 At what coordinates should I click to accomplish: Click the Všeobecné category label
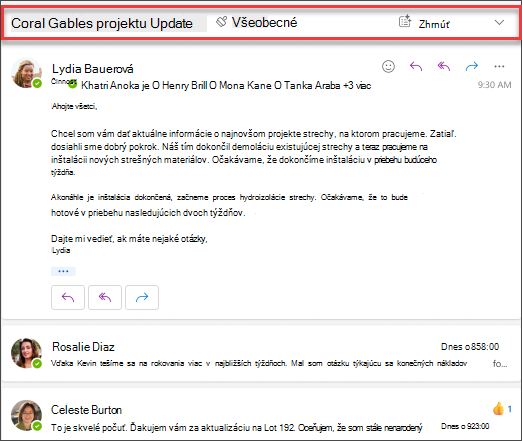tap(264, 23)
